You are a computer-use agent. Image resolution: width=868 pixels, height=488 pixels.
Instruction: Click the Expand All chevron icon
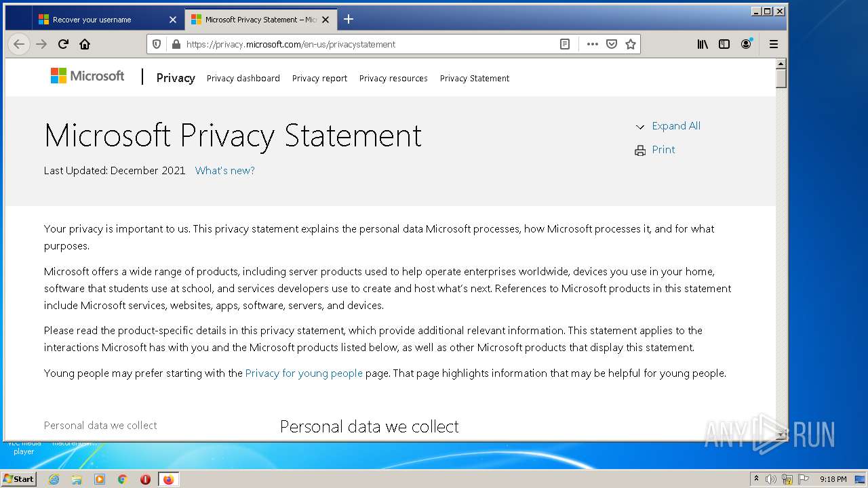[640, 127]
